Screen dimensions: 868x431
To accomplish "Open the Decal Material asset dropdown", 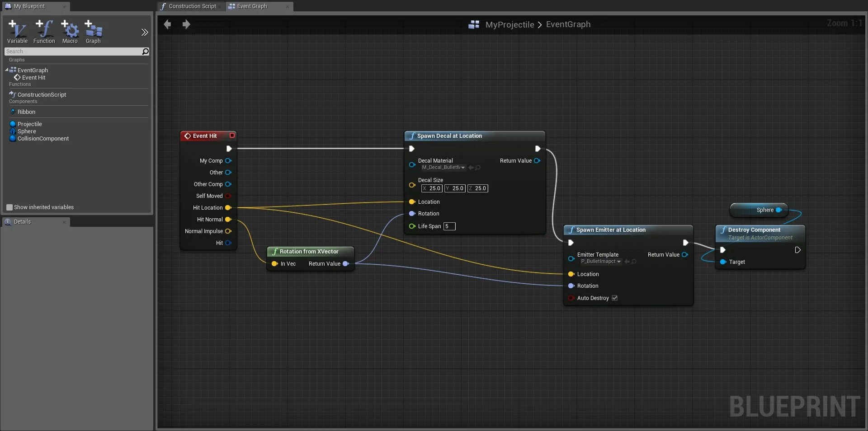I will pos(443,168).
